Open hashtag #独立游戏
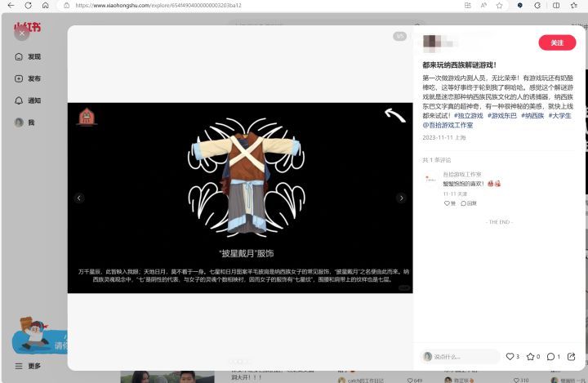This screenshot has width=588, height=383. (469, 115)
